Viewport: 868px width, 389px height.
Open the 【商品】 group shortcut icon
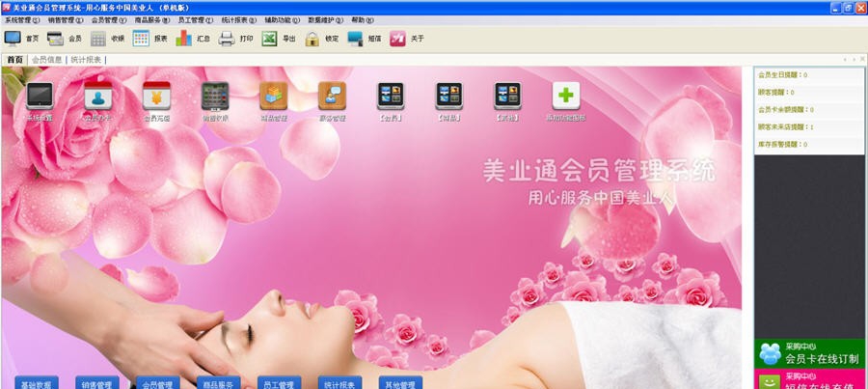[448, 96]
